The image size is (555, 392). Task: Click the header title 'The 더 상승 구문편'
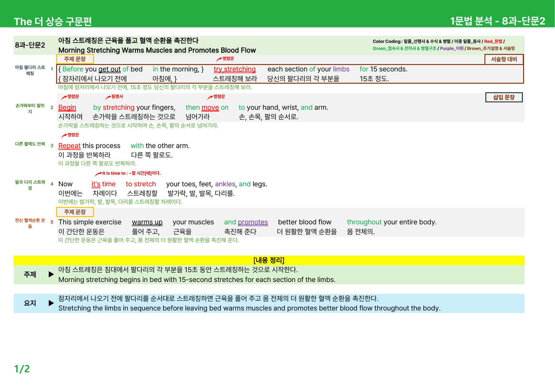[x=53, y=21]
